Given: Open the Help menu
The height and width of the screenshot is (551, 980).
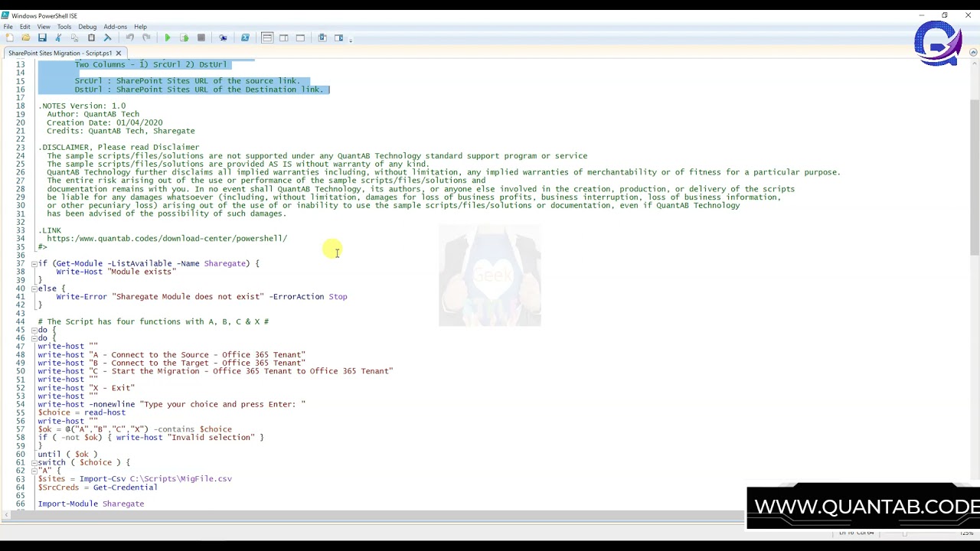Looking at the screenshot, I should (x=140, y=27).
